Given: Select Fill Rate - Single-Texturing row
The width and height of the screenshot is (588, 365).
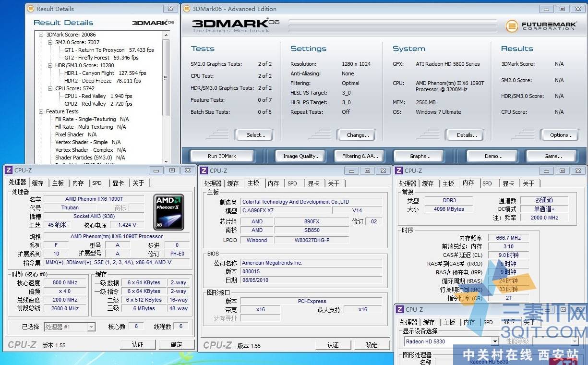Looking at the screenshot, I should (x=92, y=119).
